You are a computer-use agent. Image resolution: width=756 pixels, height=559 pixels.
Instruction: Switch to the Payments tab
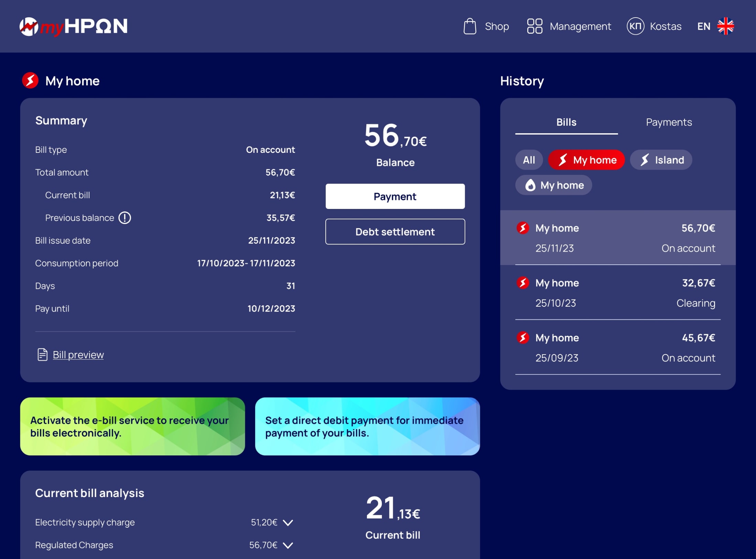pyautogui.click(x=669, y=122)
